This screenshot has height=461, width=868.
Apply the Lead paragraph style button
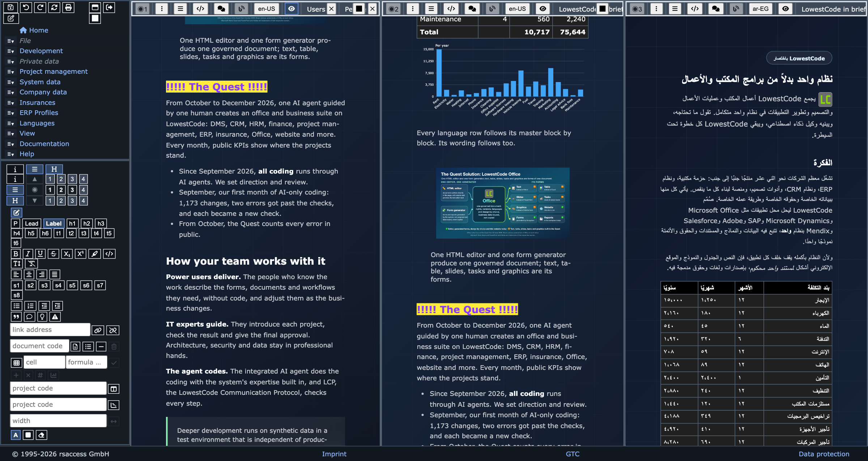coord(31,223)
